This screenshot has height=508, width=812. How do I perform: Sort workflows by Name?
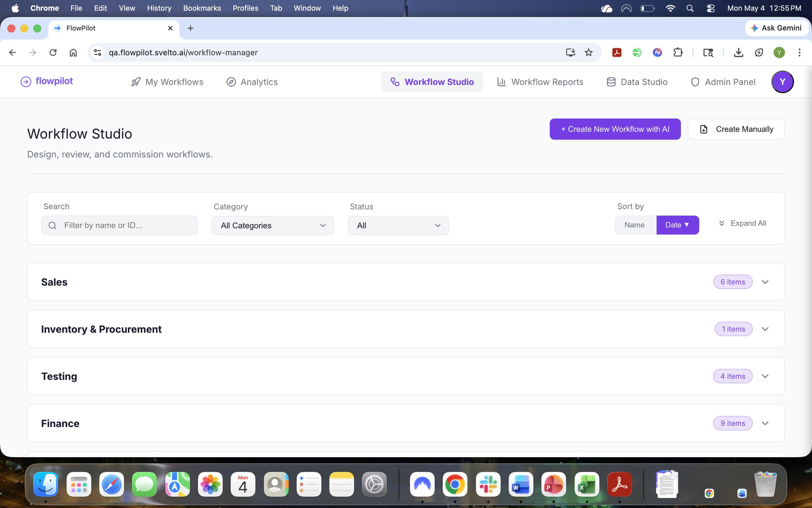click(x=635, y=225)
